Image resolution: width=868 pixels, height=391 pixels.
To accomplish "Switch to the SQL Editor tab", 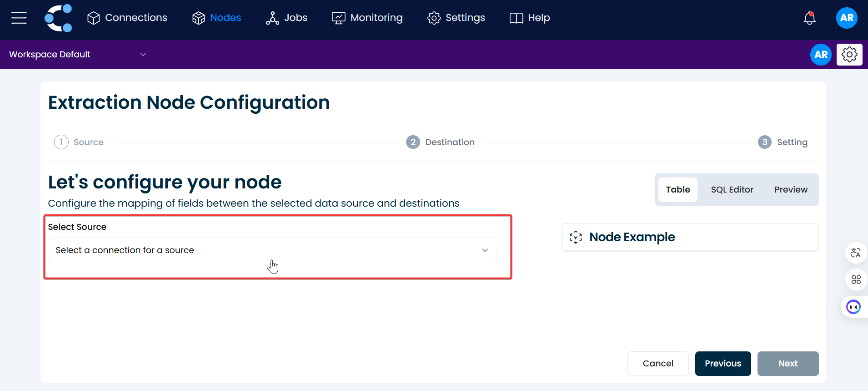I will coord(732,190).
